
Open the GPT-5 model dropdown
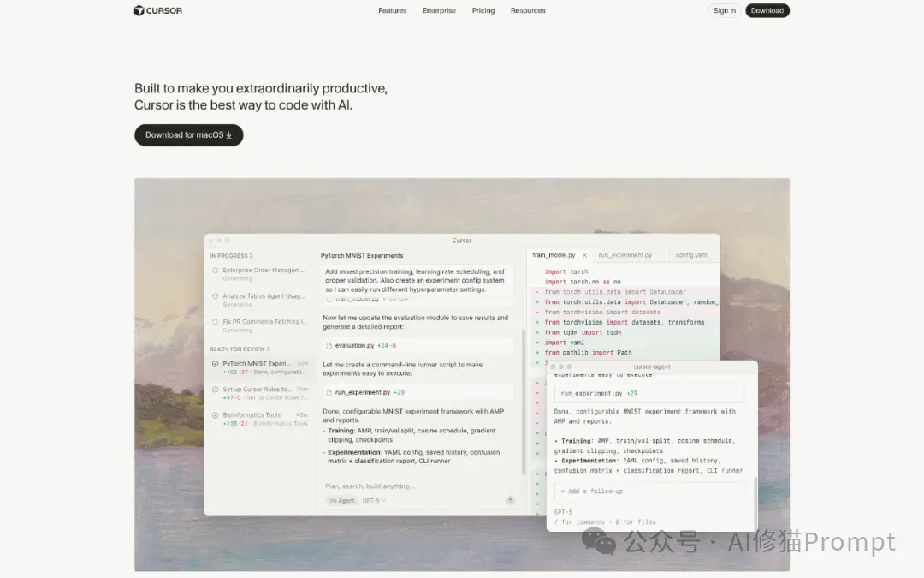tap(374, 501)
